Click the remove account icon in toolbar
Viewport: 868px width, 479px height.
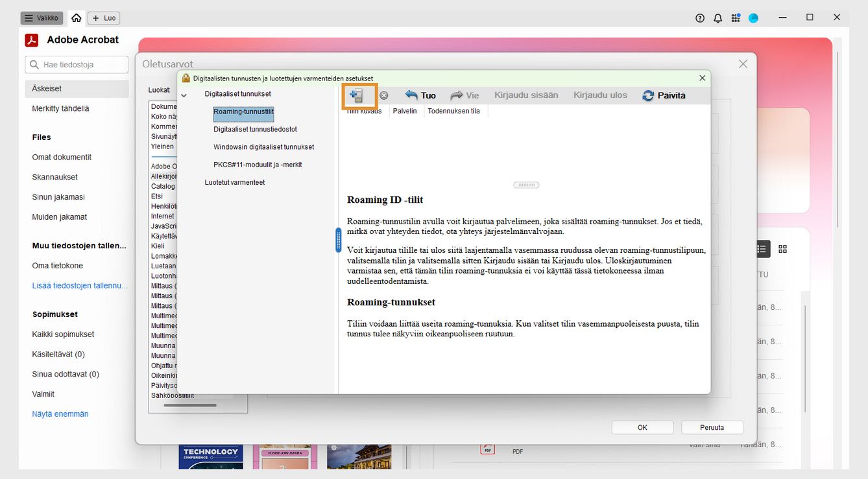pos(383,95)
